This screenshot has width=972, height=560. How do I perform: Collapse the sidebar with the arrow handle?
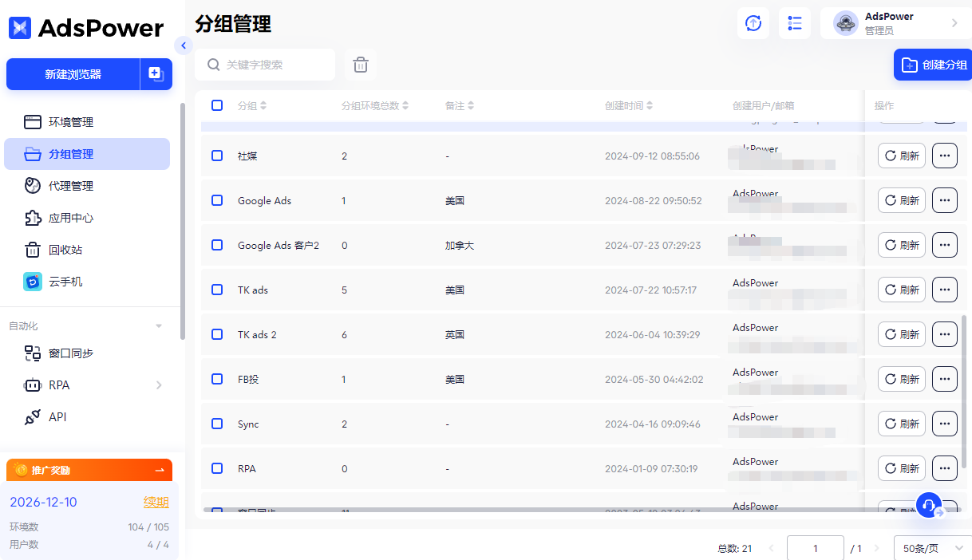184,45
